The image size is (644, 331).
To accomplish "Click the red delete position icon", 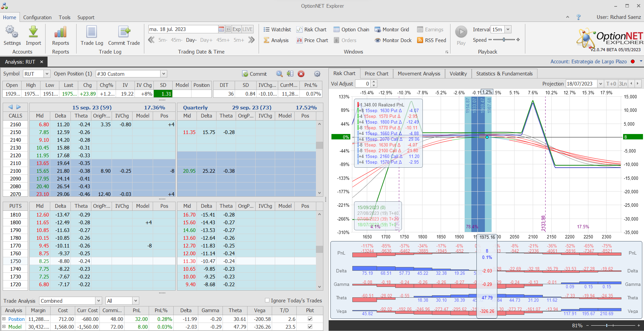I will 301,74.
